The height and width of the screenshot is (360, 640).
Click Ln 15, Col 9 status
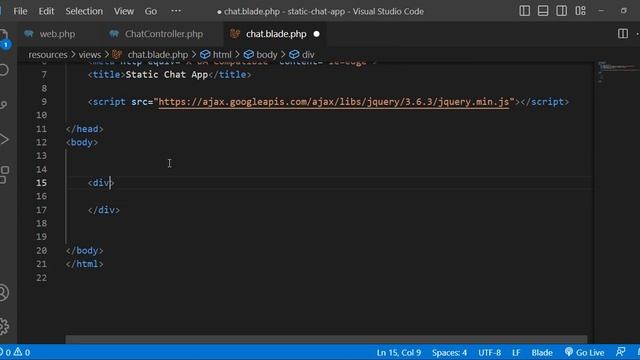coord(399,352)
